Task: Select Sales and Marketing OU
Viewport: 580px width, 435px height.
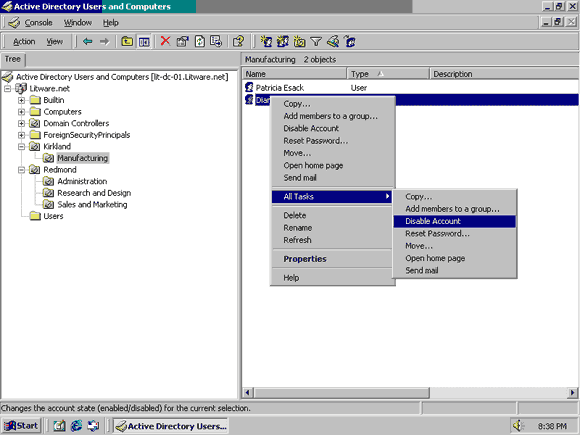Action: [92, 205]
